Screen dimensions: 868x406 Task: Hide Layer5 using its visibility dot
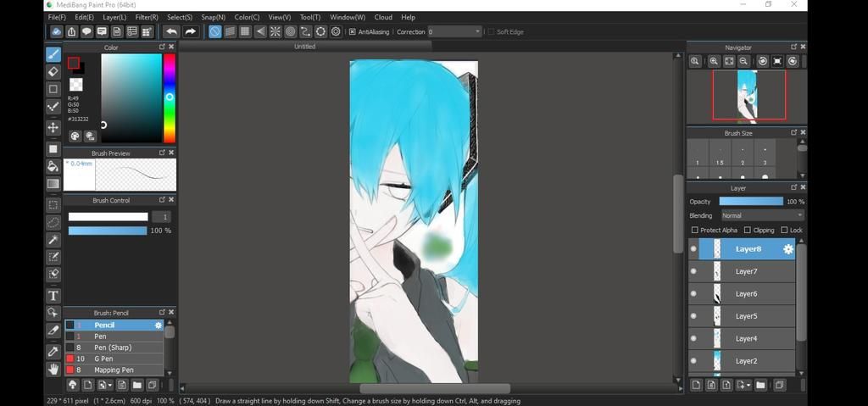[693, 316]
